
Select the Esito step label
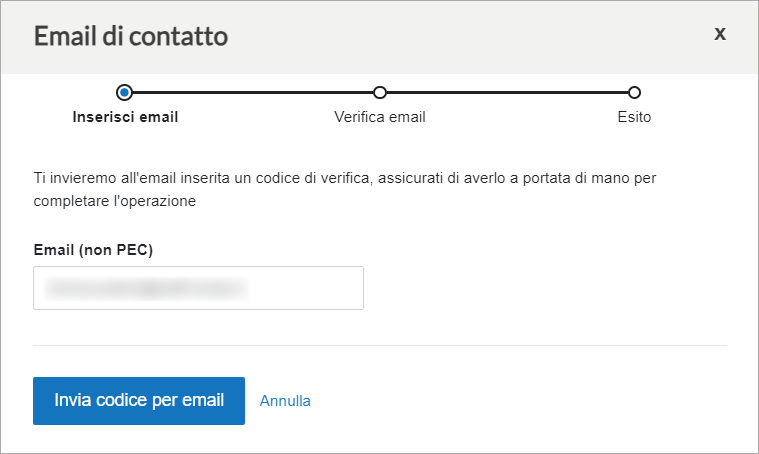click(x=634, y=117)
